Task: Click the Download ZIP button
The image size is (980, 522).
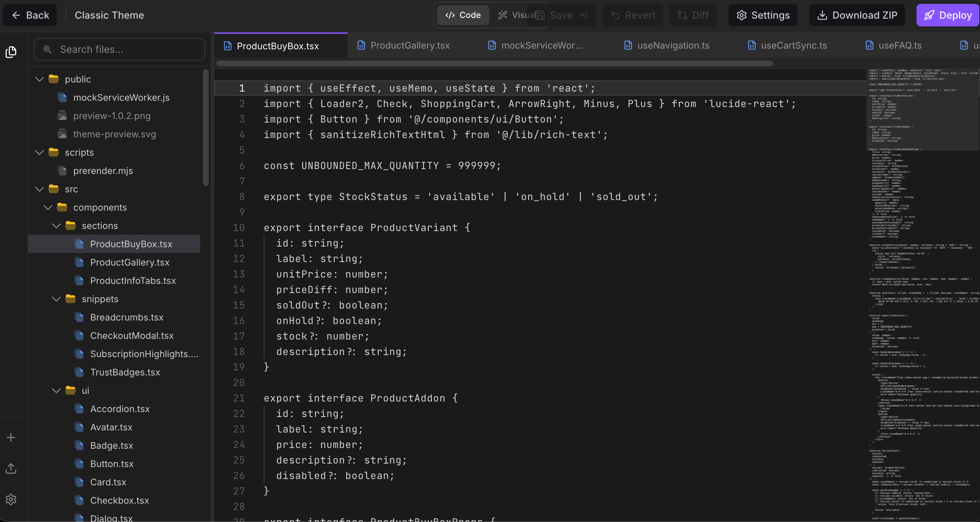Action: [x=857, y=15]
